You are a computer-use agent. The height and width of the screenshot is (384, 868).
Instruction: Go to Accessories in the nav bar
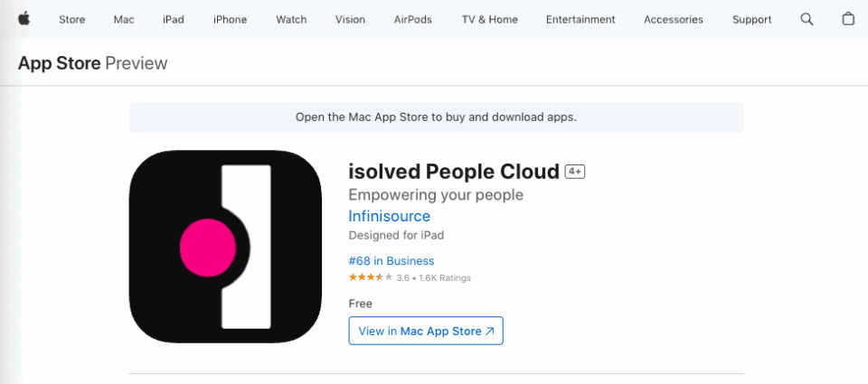pos(674,19)
